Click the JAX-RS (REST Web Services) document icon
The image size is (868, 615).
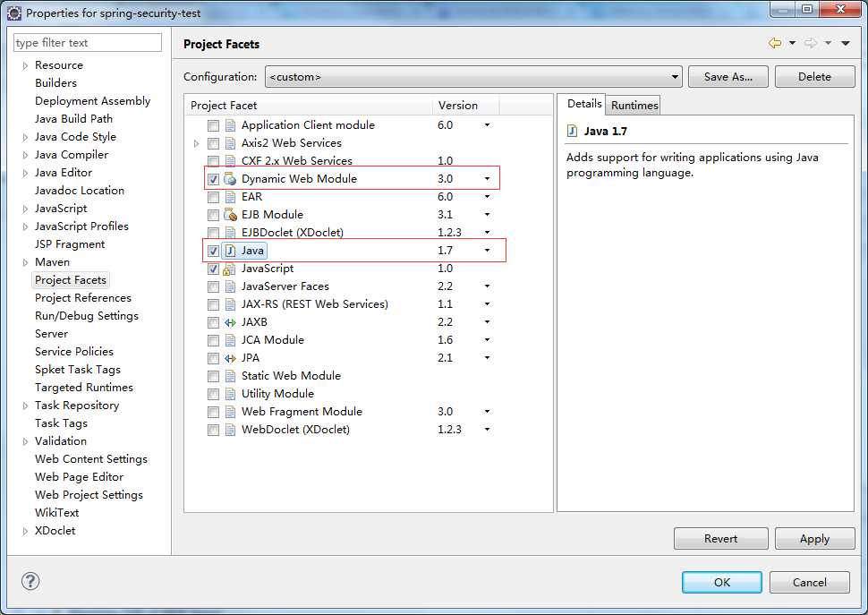click(x=230, y=304)
